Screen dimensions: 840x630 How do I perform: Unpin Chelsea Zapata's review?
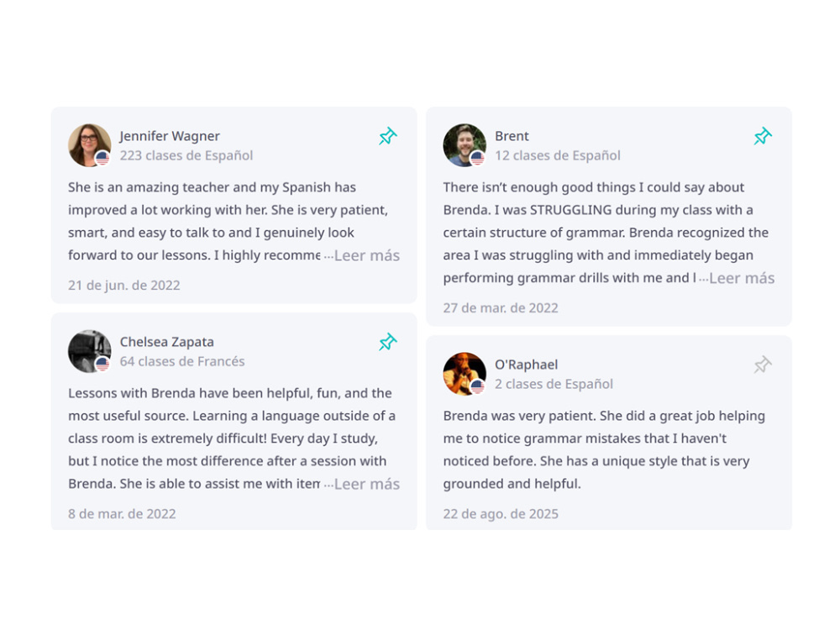pos(388,342)
